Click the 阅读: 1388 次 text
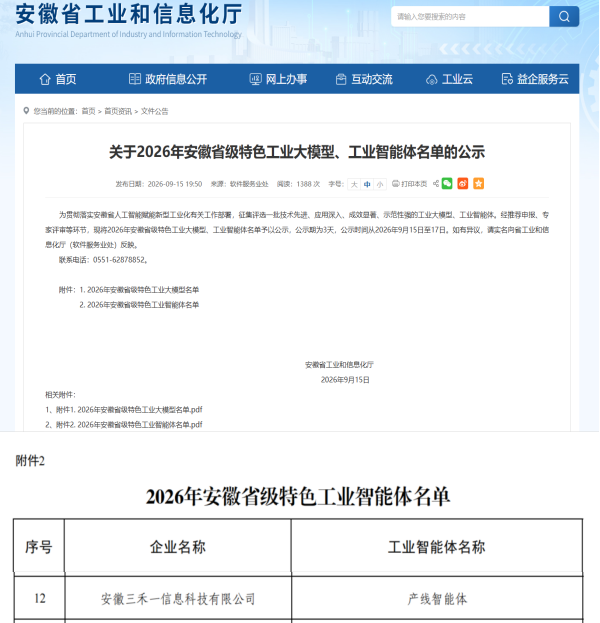The height and width of the screenshot is (623, 600). tap(298, 184)
